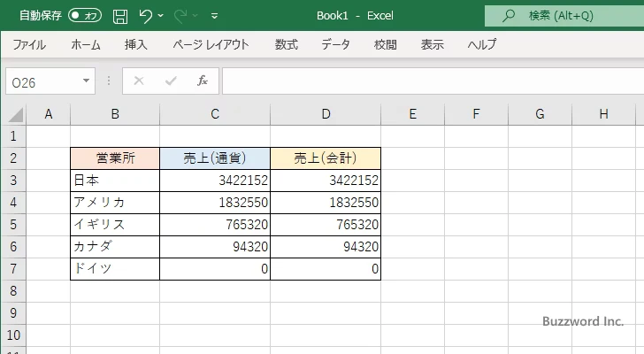Screen dimensions: 644x354
Task: Open the ページ レイアウト tab
Action: click(x=211, y=44)
